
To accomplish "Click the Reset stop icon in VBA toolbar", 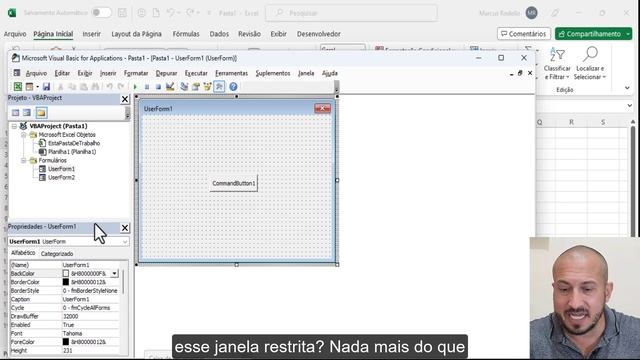I will pyautogui.click(x=158, y=87).
